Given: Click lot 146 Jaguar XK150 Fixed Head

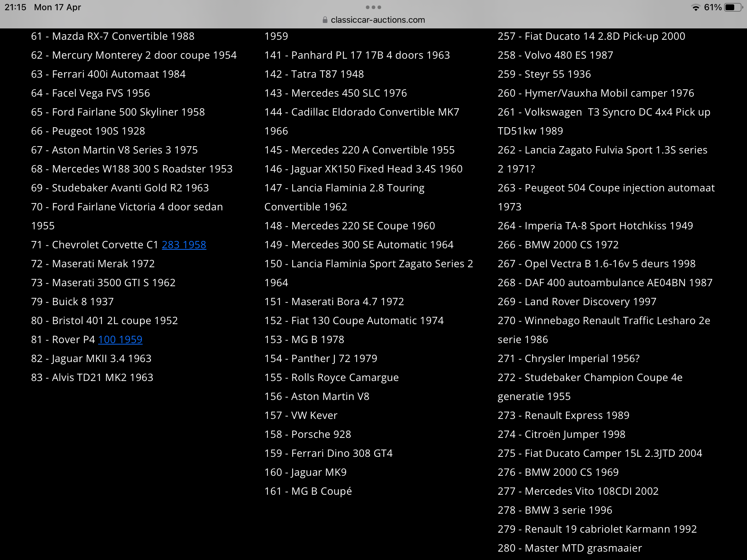Looking at the screenshot, I should (363, 169).
